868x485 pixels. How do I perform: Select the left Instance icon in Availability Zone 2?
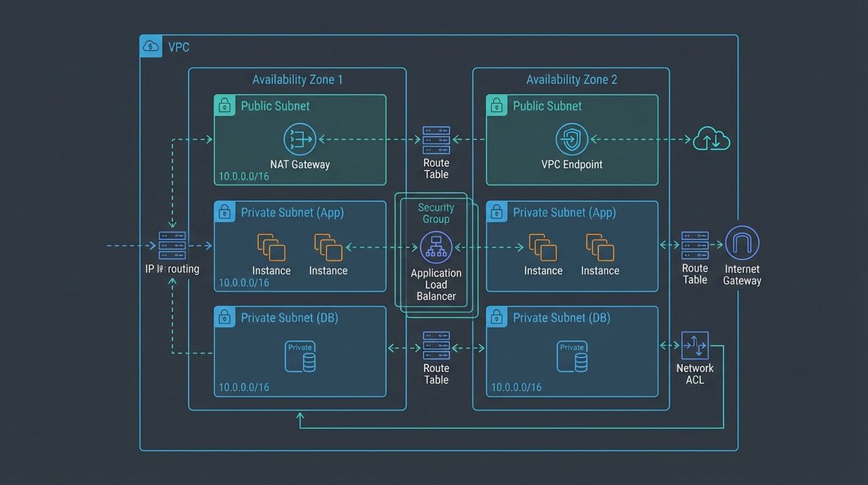543,247
